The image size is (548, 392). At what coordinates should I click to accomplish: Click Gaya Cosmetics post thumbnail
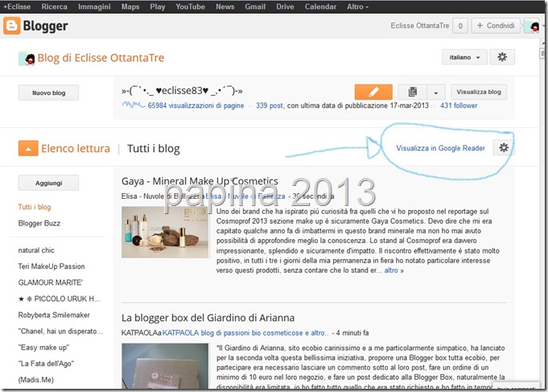click(165, 232)
